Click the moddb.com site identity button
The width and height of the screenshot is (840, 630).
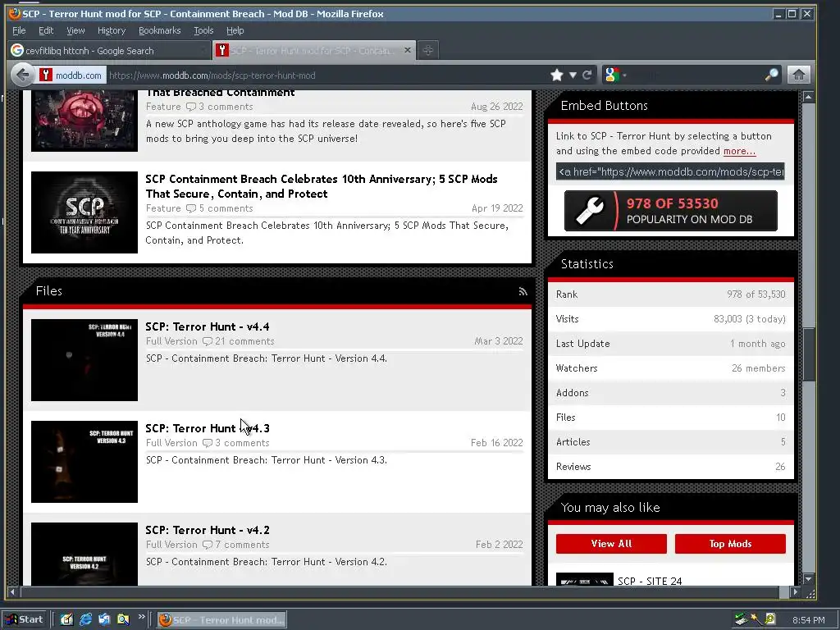71,75
